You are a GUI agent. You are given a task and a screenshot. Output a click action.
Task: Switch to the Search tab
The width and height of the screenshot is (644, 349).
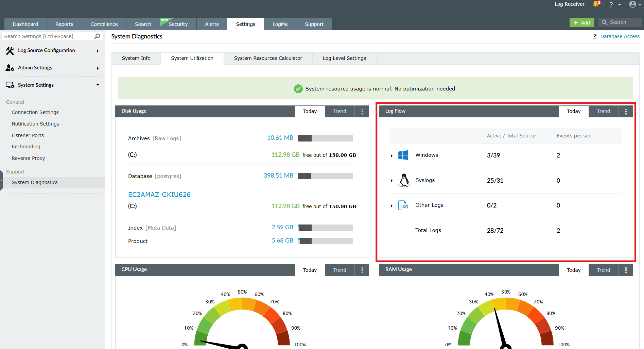point(143,24)
